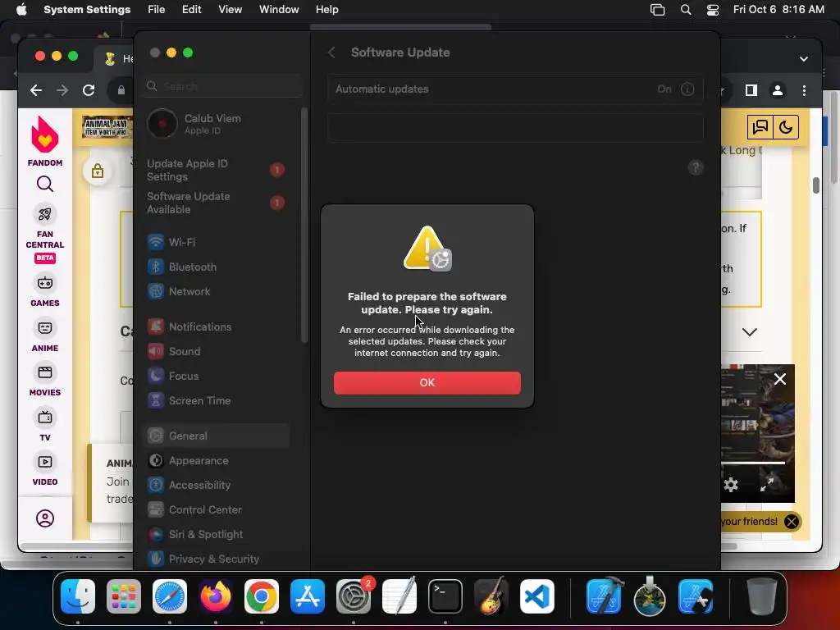The image size is (840, 630).
Task: Open the Edit menu
Action: pos(191,10)
